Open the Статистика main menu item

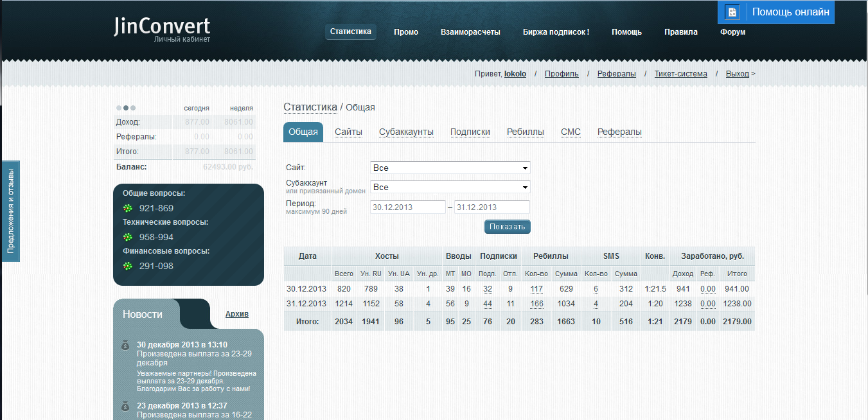point(351,31)
